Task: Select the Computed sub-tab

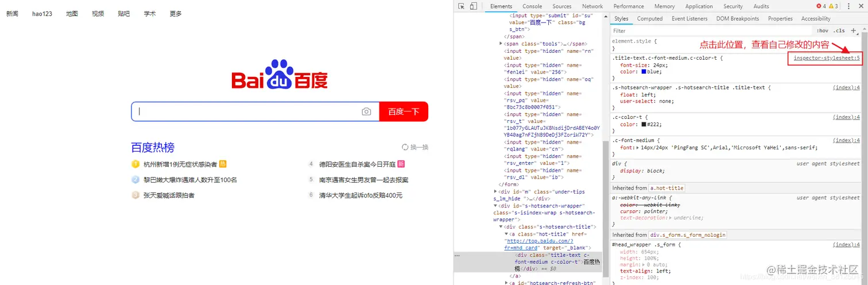Action: [x=650, y=18]
